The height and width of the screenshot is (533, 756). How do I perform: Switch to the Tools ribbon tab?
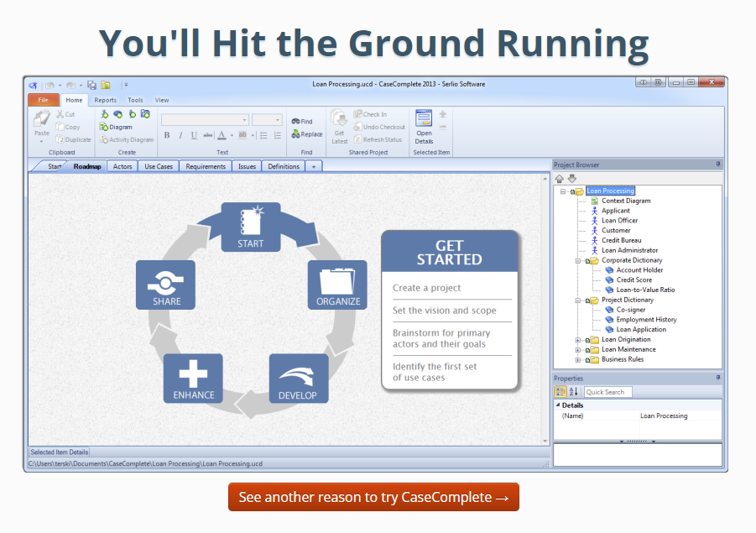click(x=135, y=100)
